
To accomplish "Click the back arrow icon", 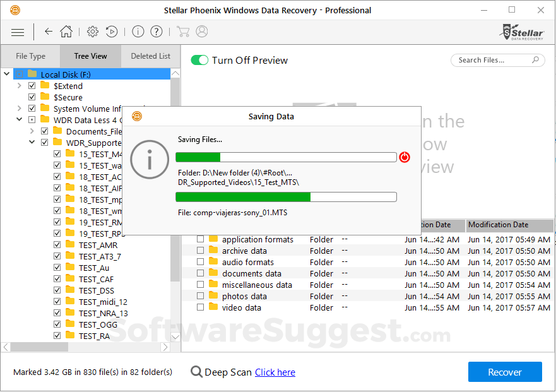I will pyautogui.click(x=48, y=32).
